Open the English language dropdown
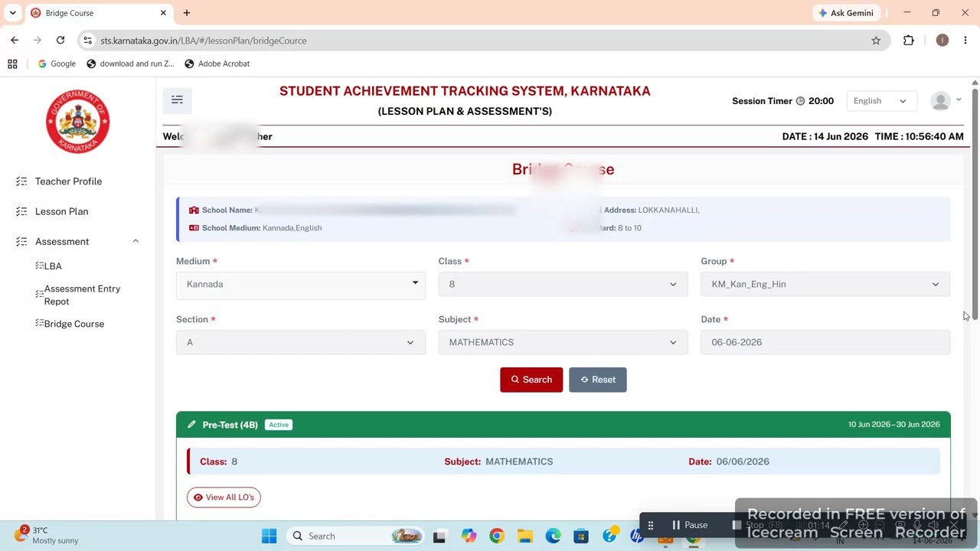The image size is (980, 551). [x=880, y=101]
